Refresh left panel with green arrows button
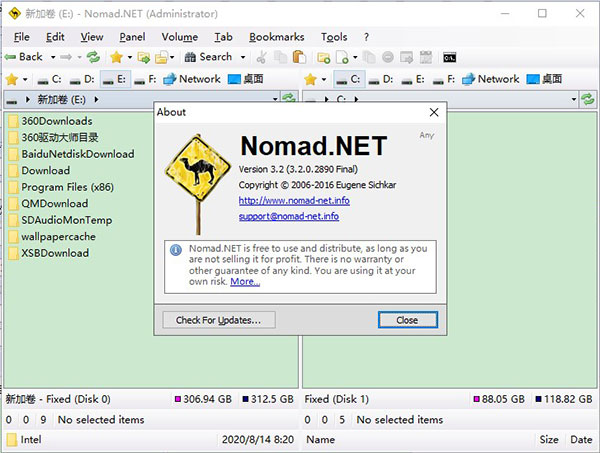The width and height of the screenshot is (600, 453). tap(289, 98)
